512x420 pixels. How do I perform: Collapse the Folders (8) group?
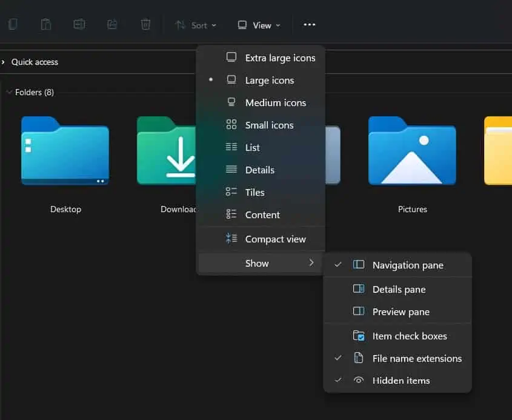(9, 92)
